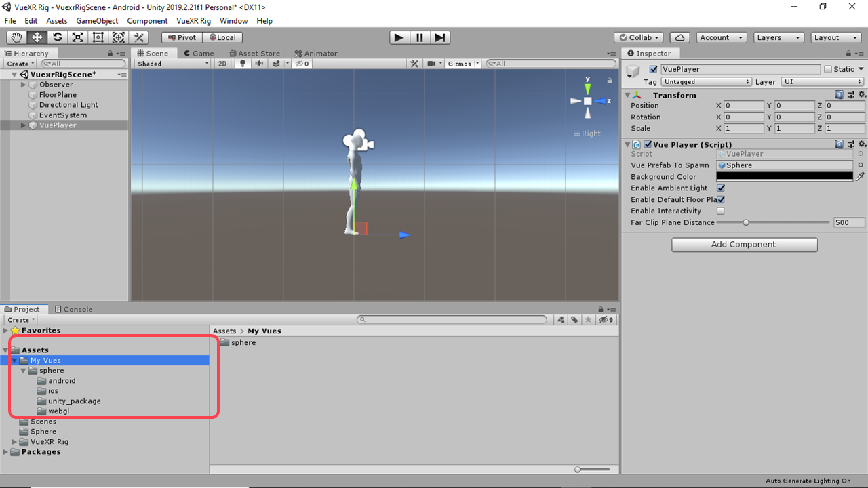Switch to the Asset Store tab
This screenshot has height=488, width=868.
[254, 53]
